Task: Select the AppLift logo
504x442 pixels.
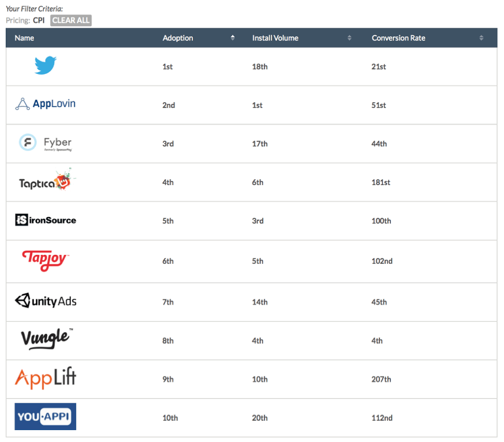Action: 45,378
